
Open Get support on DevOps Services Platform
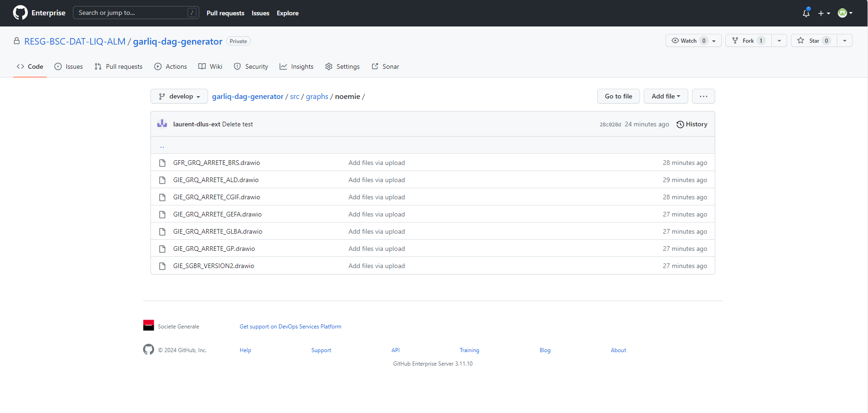pos(290,327)
